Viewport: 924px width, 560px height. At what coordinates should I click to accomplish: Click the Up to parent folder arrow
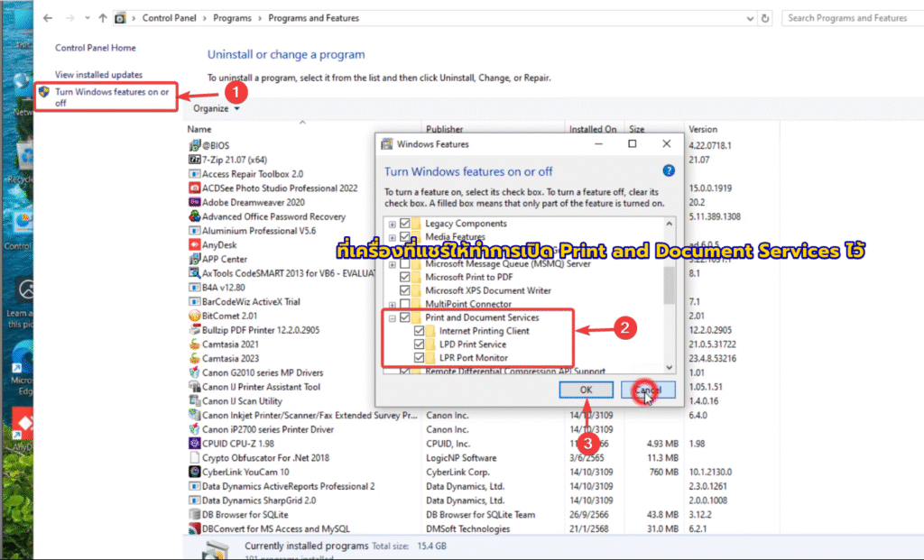pos(103,18)
